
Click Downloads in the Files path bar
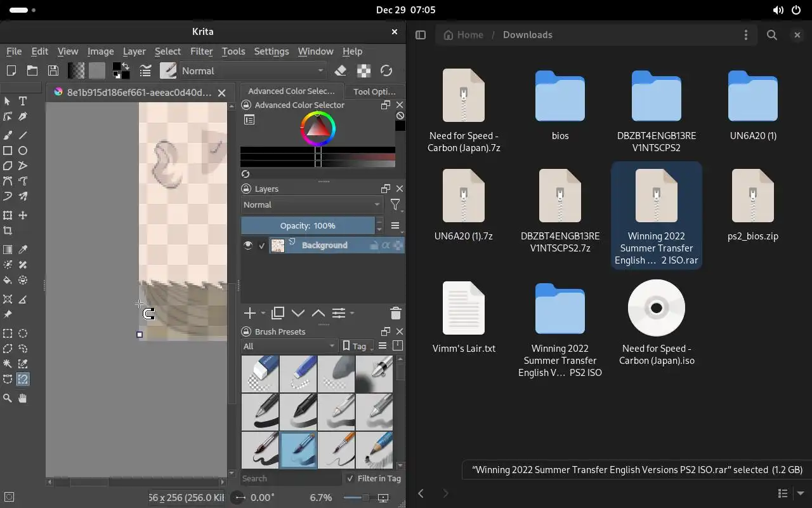(528, 35)
